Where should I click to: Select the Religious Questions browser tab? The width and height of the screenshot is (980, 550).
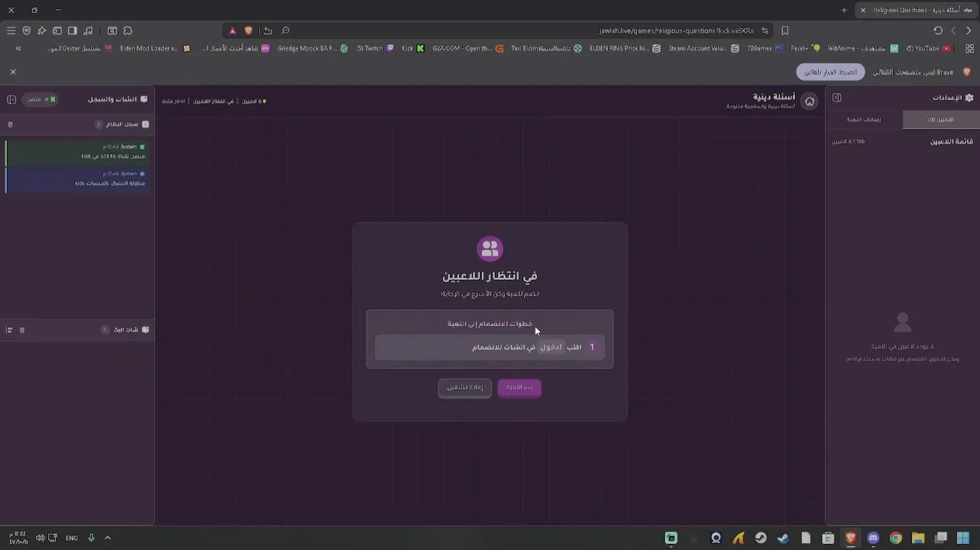(x=917, y=10)
